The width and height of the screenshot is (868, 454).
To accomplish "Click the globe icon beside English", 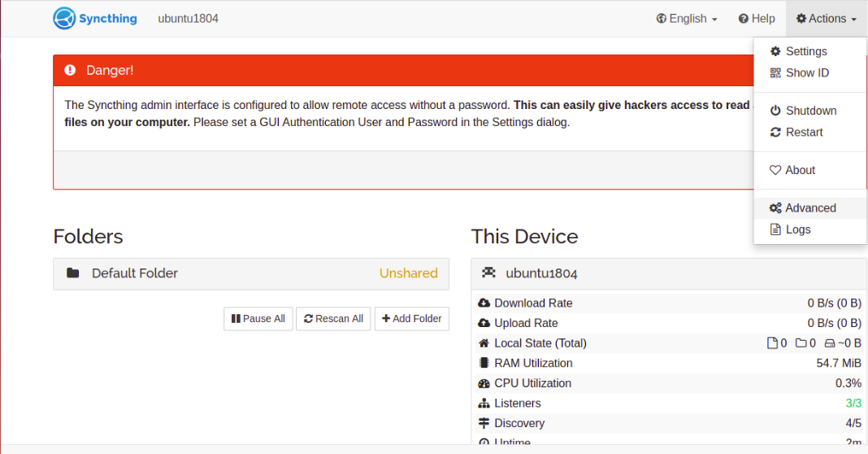I will point(661,19).
